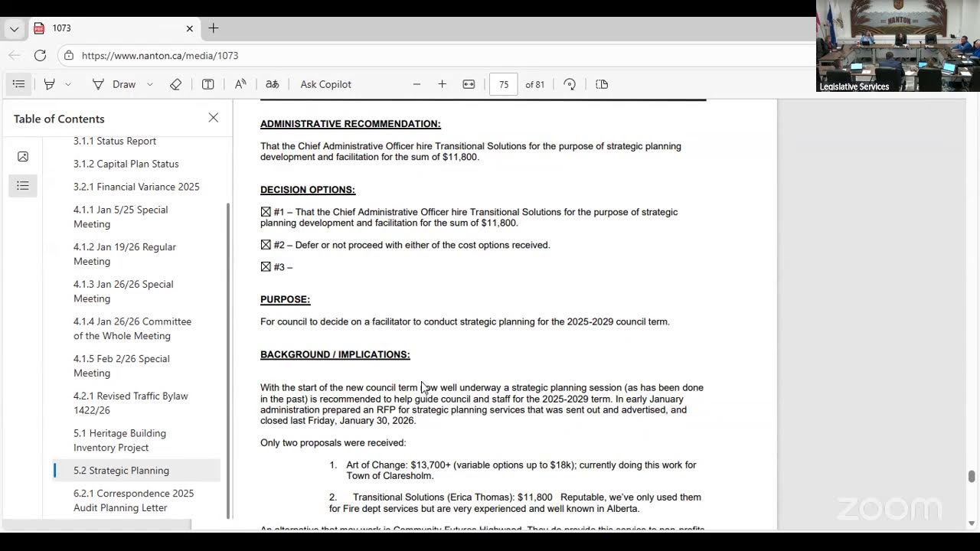The height and width of the screenshot is (551, 980).
Task: Toggle the Table of Contents sidebar icon
Action: (x=19, y=84)
